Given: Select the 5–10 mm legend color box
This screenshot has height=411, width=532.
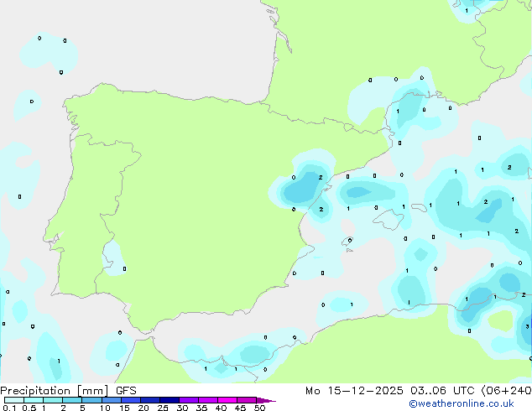Looking at the screenshot, I should pyautogui.click(x=91, y=400).
